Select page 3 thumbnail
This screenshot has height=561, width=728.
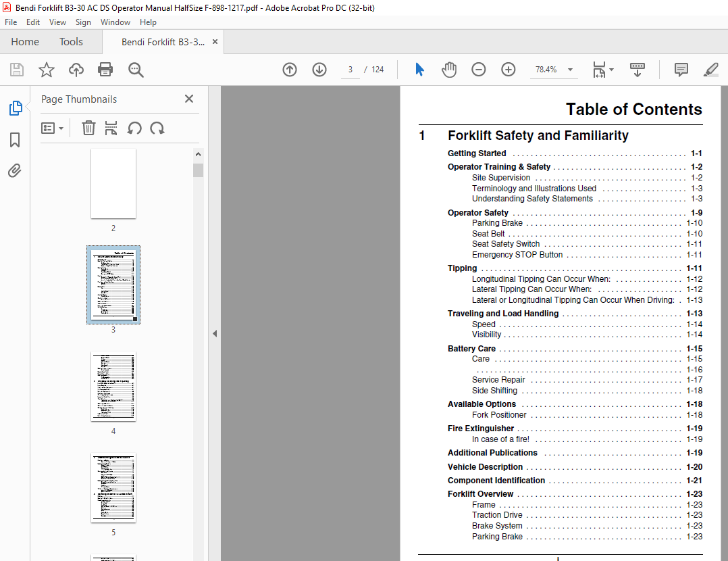tap(113, 285)
